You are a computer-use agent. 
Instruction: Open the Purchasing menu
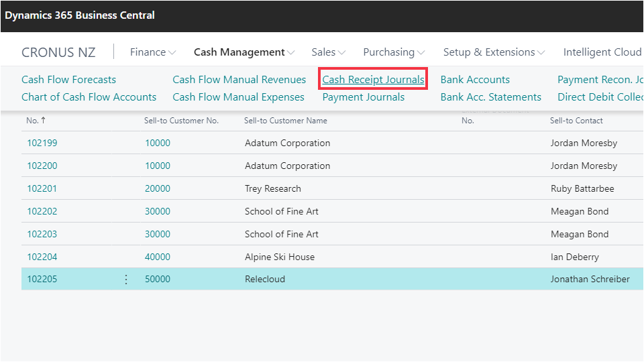click(x=394, y=52)
